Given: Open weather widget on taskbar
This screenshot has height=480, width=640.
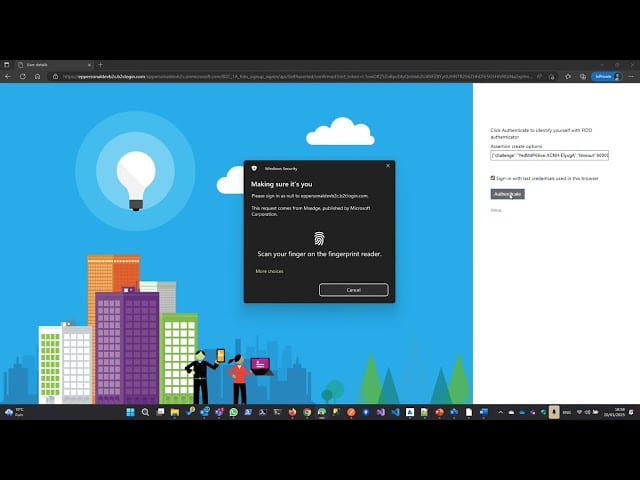Looking at the screenshot, I should coord(14,412).
